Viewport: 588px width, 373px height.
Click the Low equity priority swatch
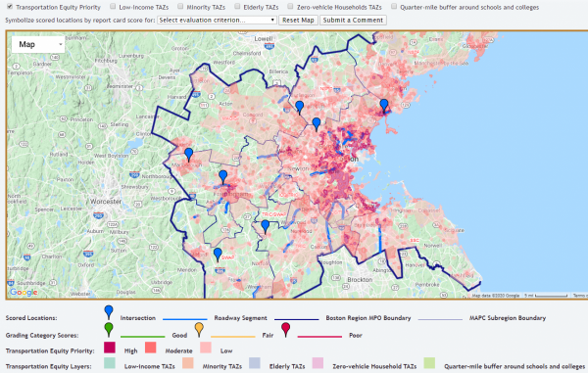pos(206,348)
